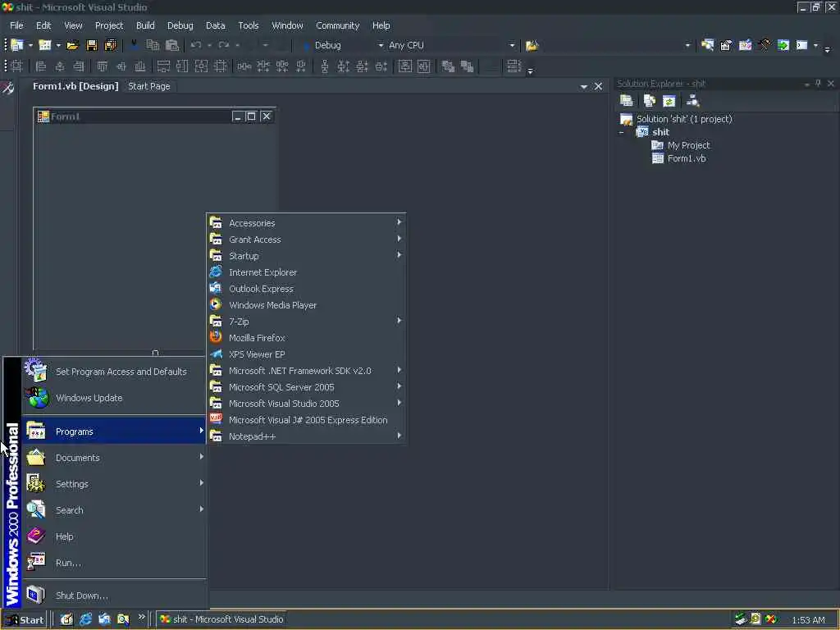Expand the New Project button dropdown arrow
Viewport: 840px width, 630px height.
tap(30, 46)
